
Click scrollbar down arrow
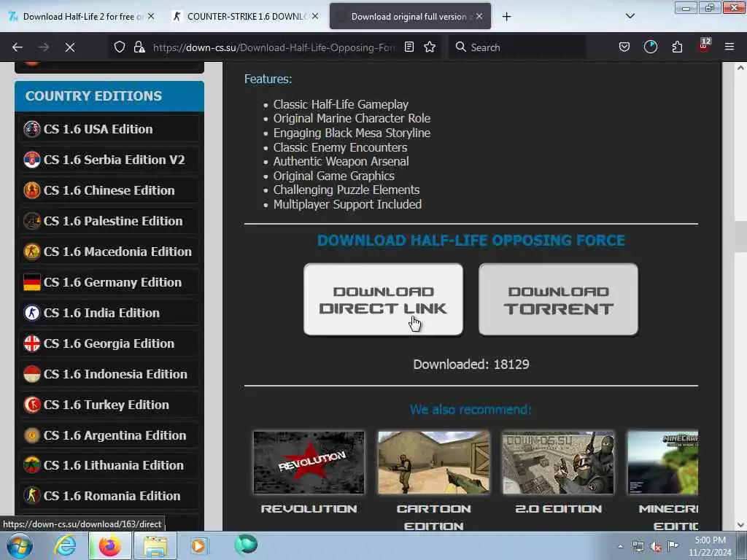[741, 525]
